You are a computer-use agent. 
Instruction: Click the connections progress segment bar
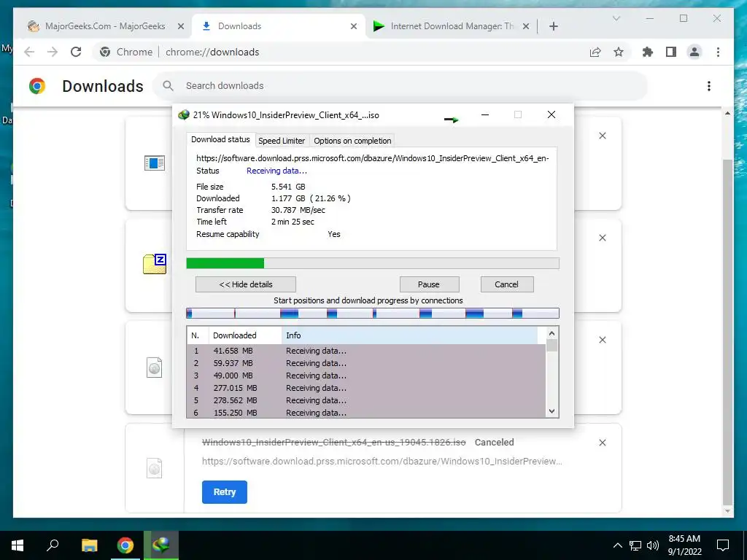point(373,313)
